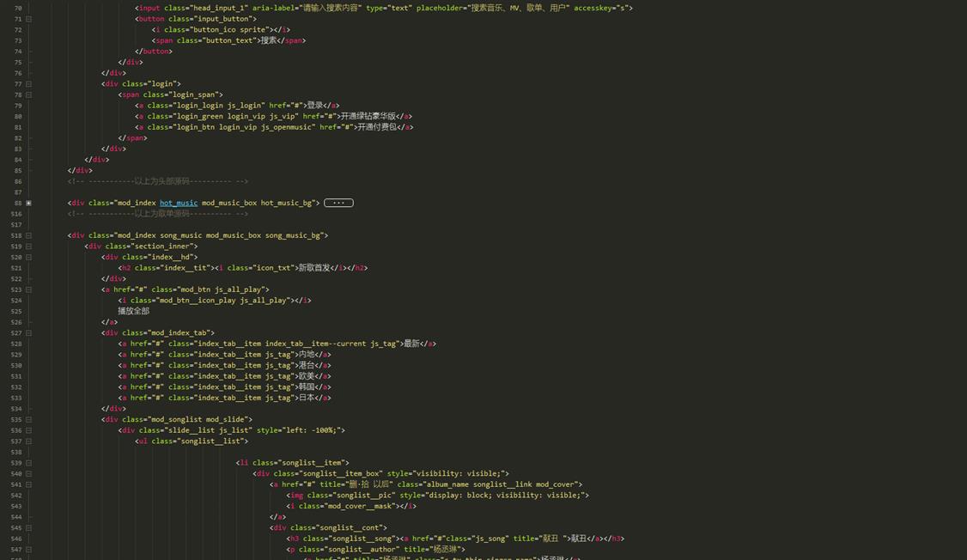Collapse the songlist__cont div on line 545
The image size is (967, 560).
coord(29,528)
